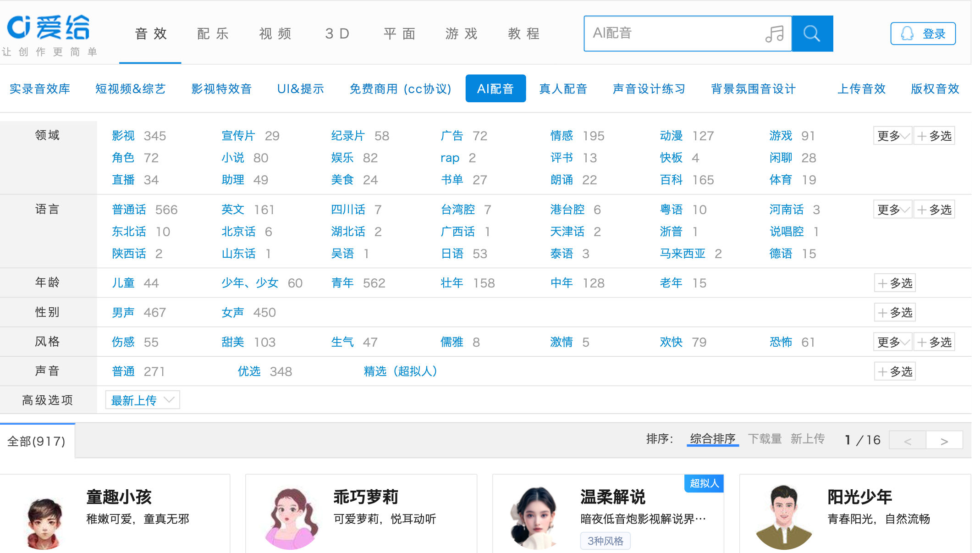
Task: Select the 全部(917) results tab
Action: pos(37,441)
